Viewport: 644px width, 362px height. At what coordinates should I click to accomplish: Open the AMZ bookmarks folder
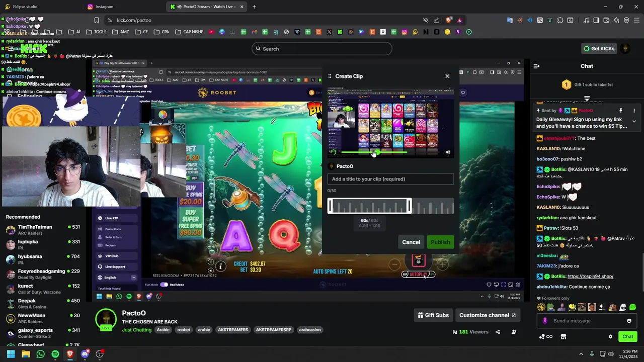(121, 32)
